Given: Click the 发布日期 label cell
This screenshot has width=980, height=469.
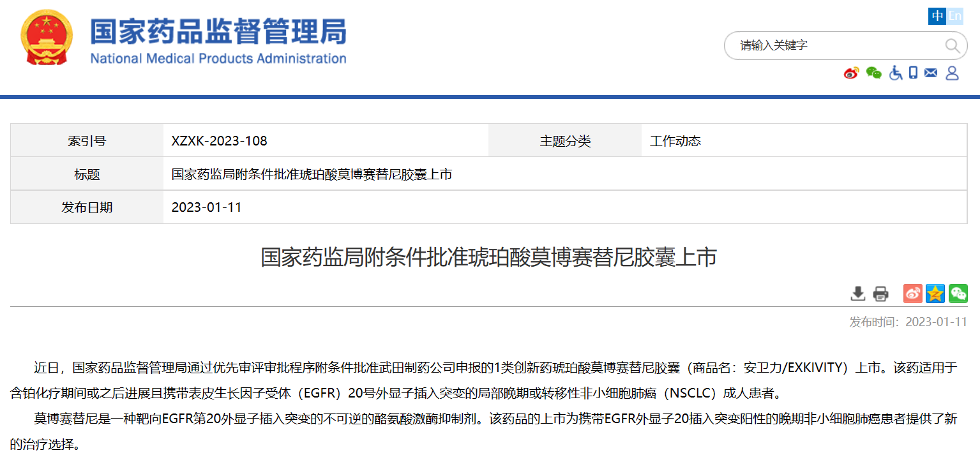Looking at the screenshot, I should coord(87,207).
